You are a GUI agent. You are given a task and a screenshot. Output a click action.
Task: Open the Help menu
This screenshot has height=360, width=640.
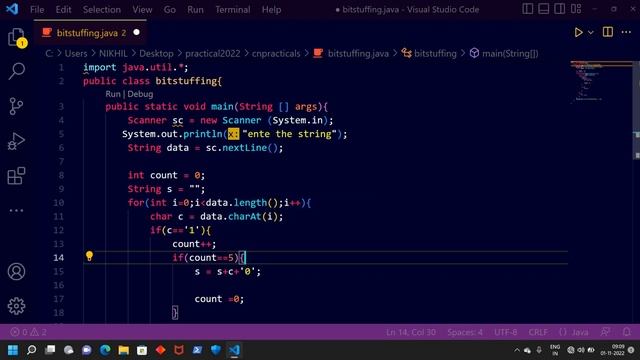[271, 9]
